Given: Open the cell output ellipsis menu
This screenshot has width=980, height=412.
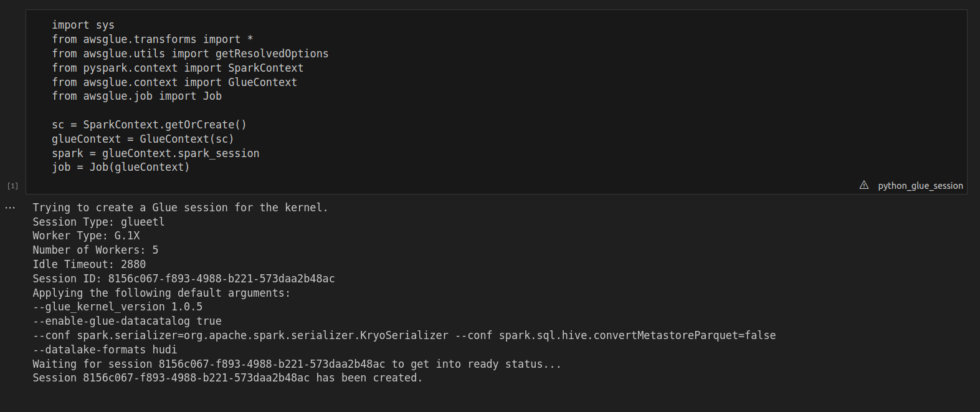Looking at the screenshot, I should (x=10, y=208).
